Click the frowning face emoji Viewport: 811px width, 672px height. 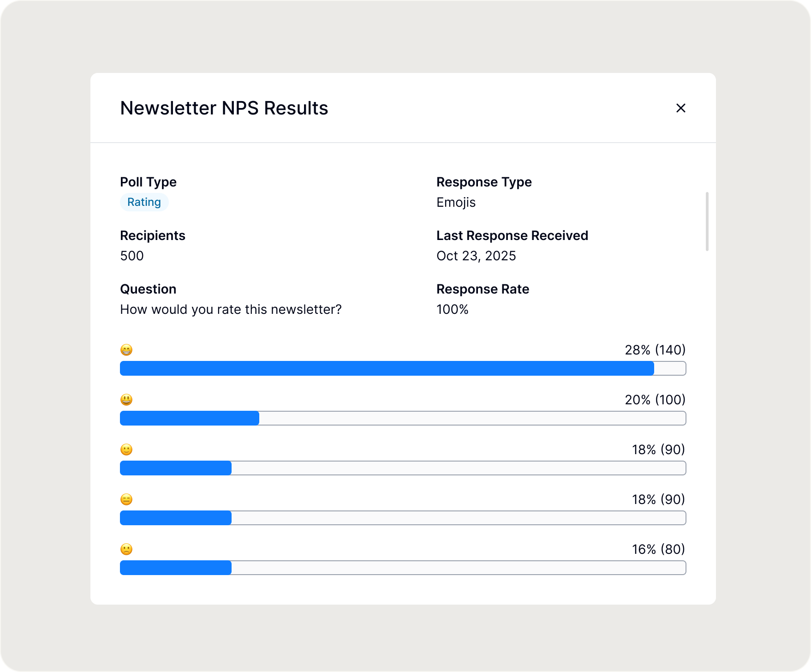click(x=126, y=549)
